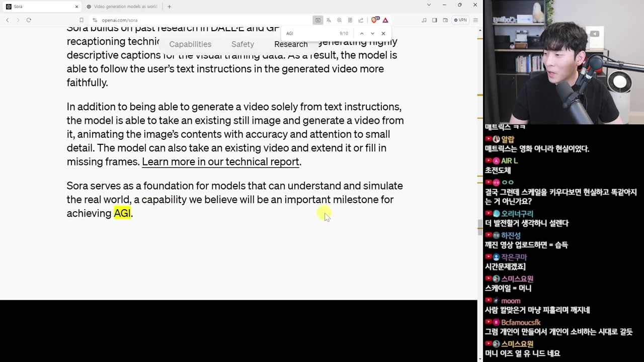Screen dimensions: 644x362
Task: Click chat message '스케이일 = 머니'
Action: click(x=508, y=288)
